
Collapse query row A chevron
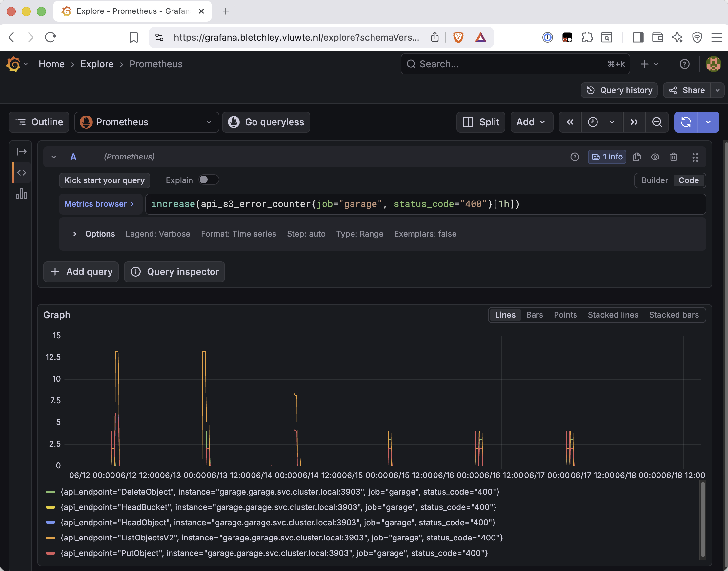54,157
